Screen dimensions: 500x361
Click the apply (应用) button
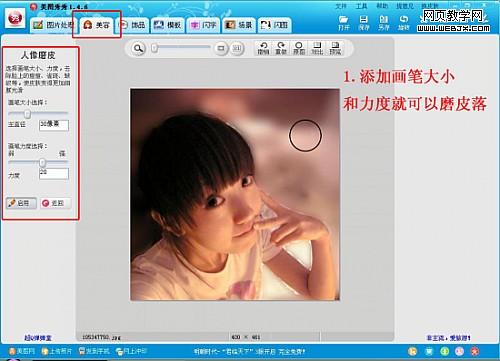(x=21, y=203)
